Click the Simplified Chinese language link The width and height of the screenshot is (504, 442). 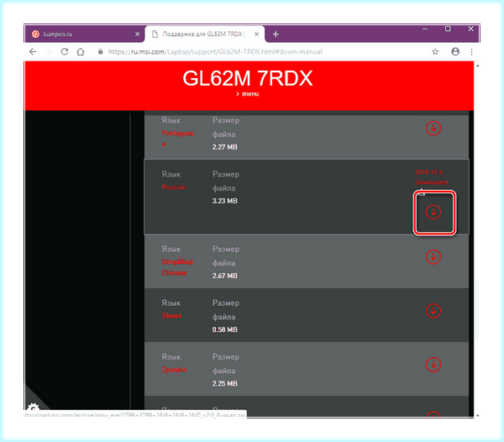point(177,267)
